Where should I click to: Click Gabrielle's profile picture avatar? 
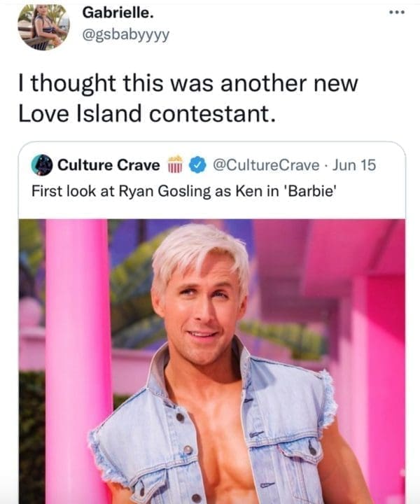pyautogui.click(x=43, y=27)
